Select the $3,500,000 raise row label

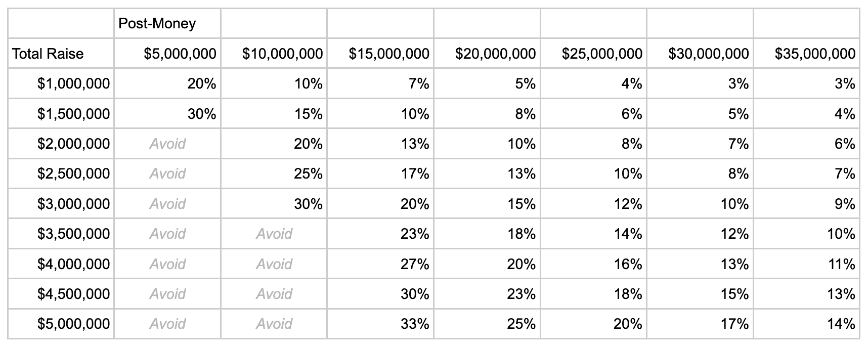pos(61,234)
